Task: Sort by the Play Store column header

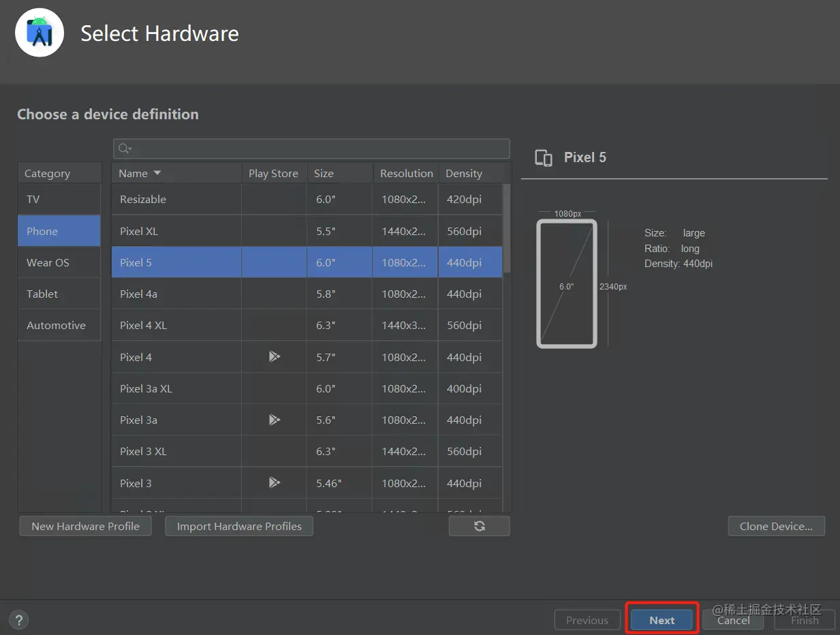Action: pyautogui.click(x=274, y=173)
